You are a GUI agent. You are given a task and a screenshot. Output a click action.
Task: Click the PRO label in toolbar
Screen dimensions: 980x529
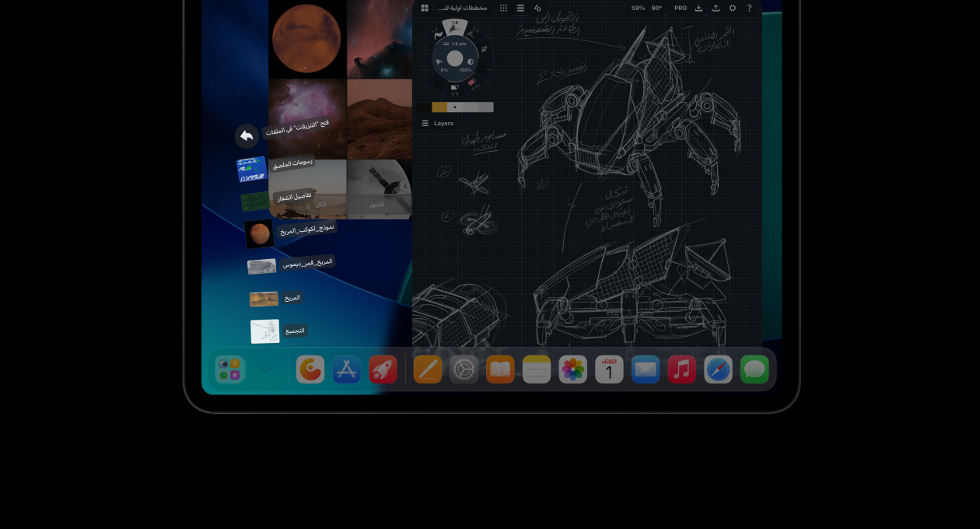tap(681, 8)
